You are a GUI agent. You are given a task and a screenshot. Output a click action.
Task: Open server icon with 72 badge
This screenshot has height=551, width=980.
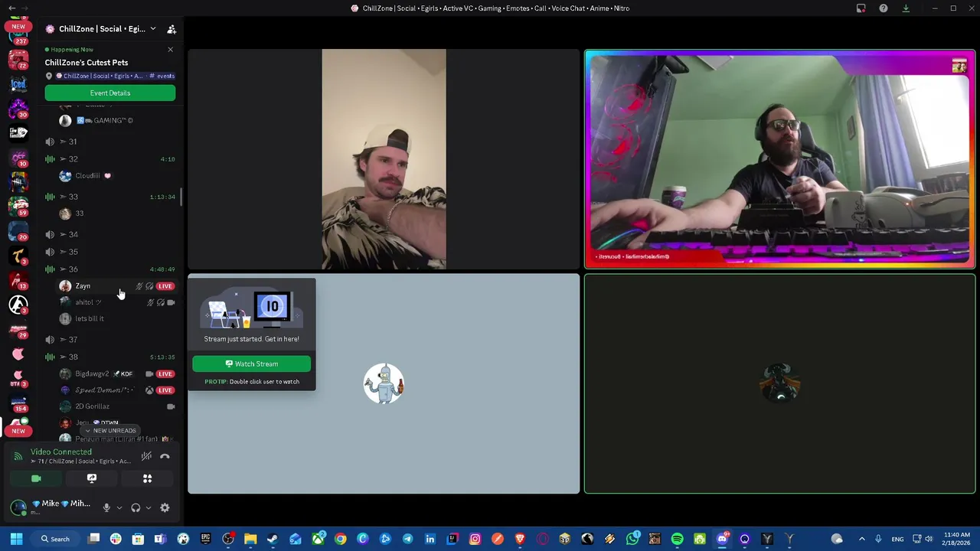pos(18,60)
